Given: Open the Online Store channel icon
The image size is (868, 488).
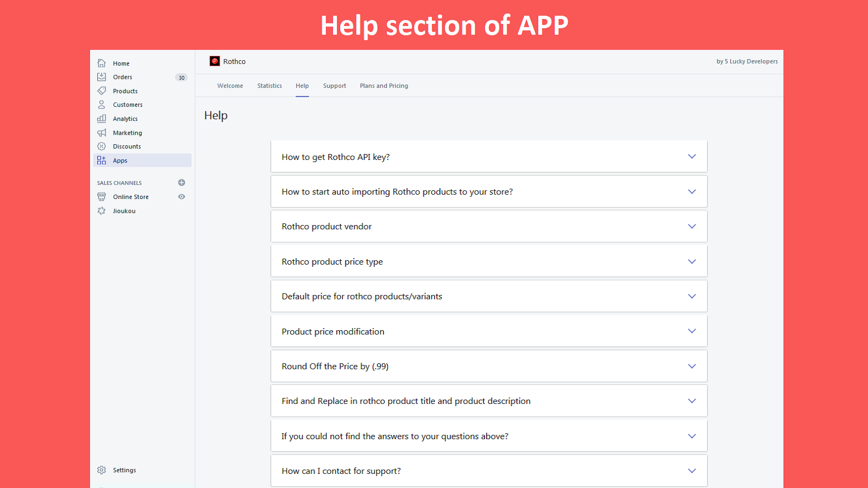Looking at the screenshot, I should (x=101, y=196).
